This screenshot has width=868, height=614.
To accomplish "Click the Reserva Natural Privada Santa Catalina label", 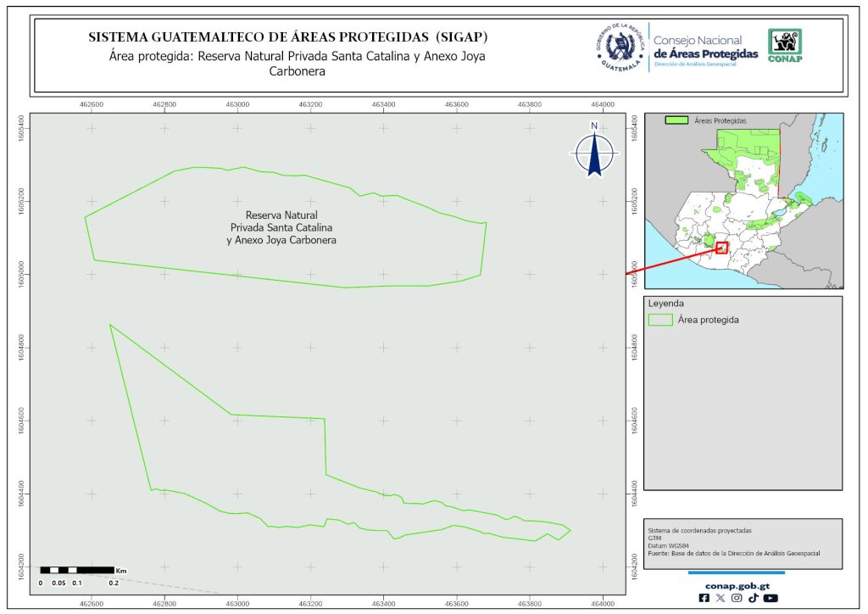I will coord(281,228).
